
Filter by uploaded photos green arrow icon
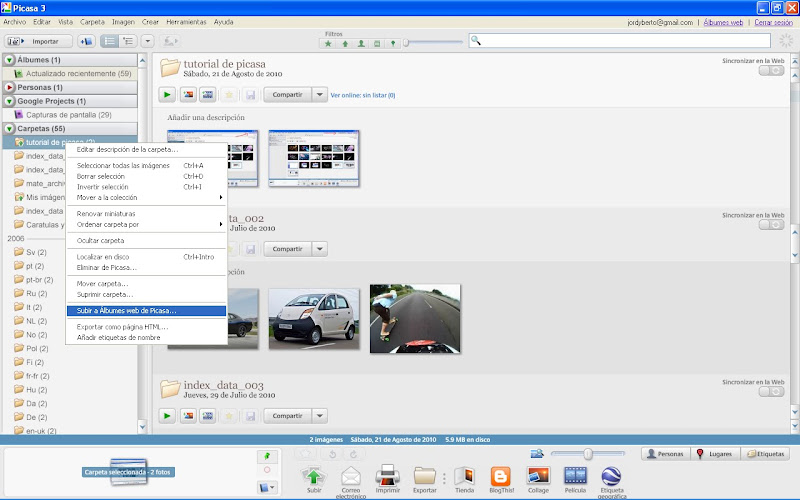[345, 44]
